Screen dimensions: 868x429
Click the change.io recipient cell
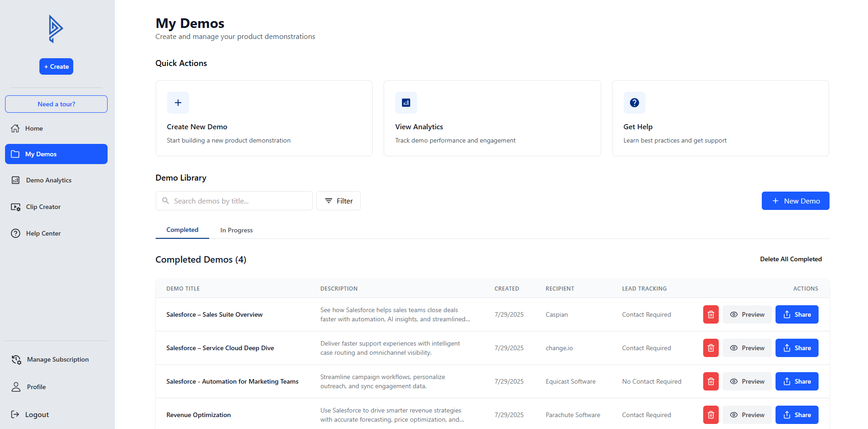coord(559,348)
